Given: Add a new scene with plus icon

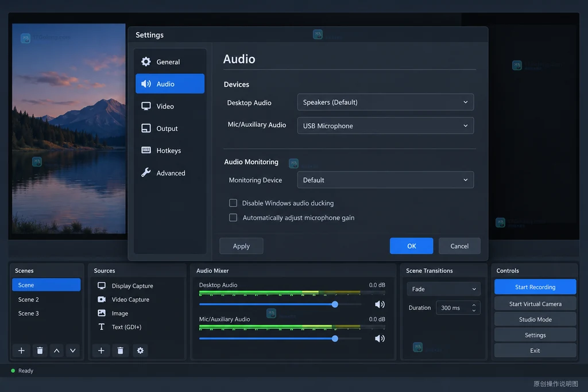Looking at the screenshot, I should (21, 351).
